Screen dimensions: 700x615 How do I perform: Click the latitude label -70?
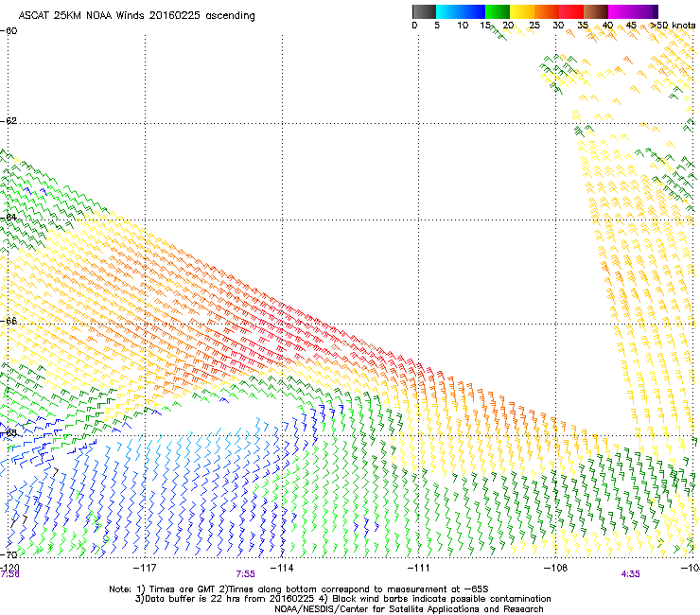pyautogui.click(x=9, y=554)
